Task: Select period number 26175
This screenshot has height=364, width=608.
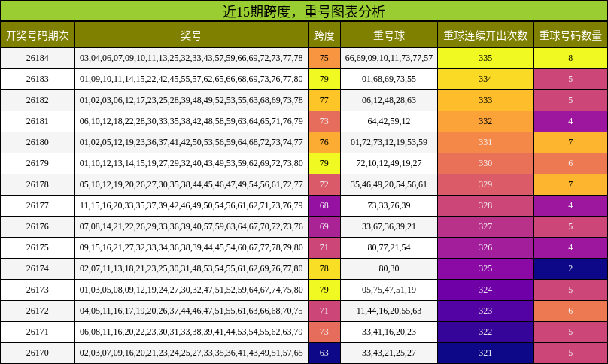Action: pos(38,247)
